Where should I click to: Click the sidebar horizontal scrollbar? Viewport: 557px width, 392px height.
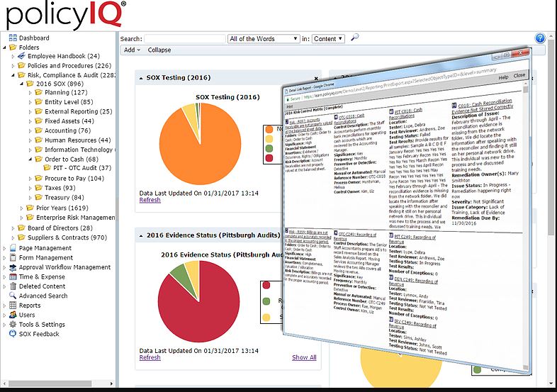[x=50, y=383]
